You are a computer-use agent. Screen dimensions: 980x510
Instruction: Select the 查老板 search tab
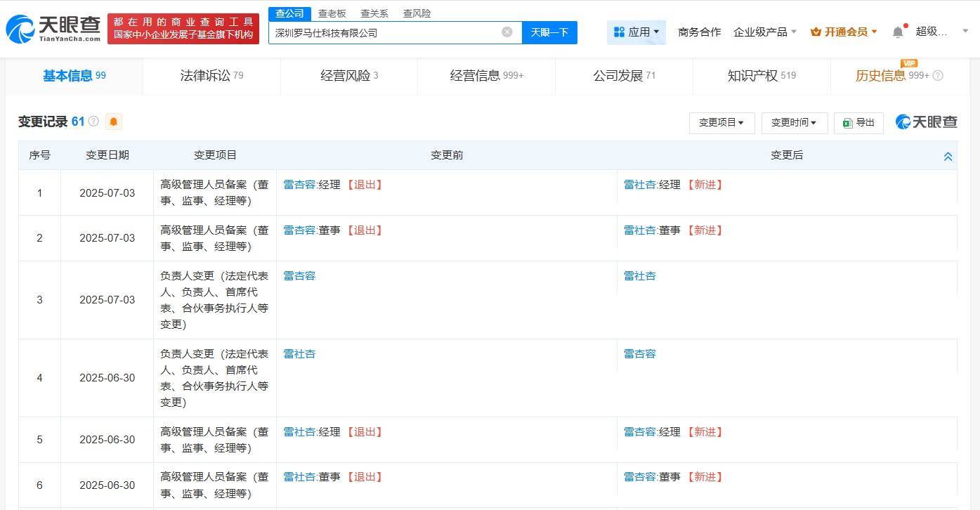coord(332,13)
